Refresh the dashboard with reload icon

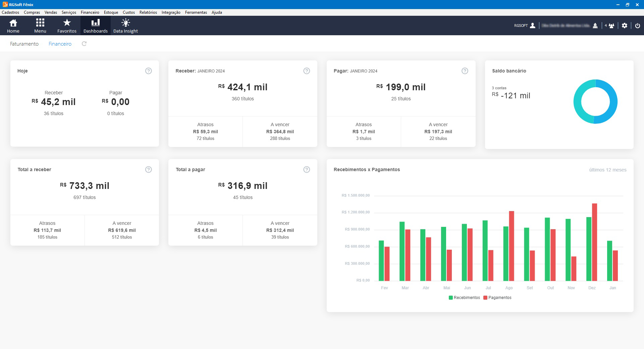point(84,44)
